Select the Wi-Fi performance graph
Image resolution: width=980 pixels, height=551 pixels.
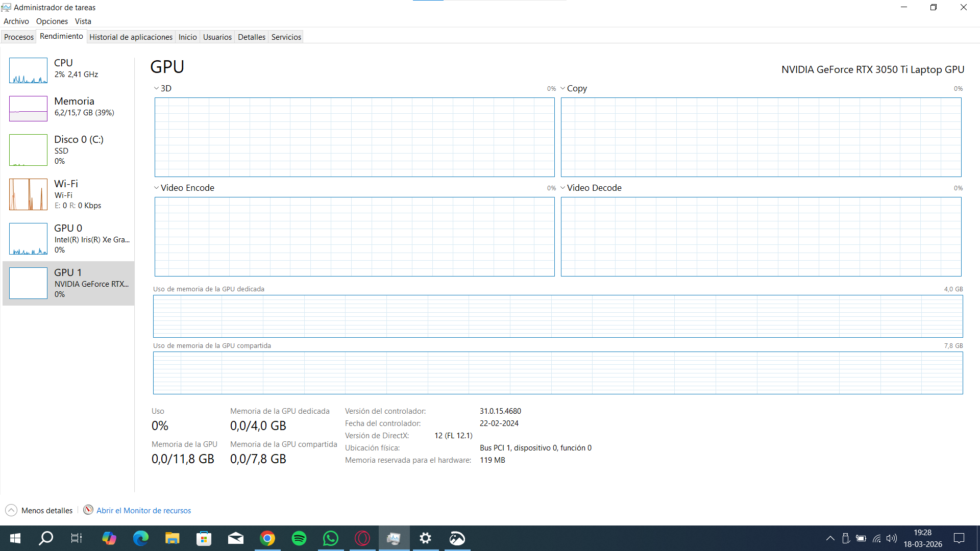coord(66,194)
